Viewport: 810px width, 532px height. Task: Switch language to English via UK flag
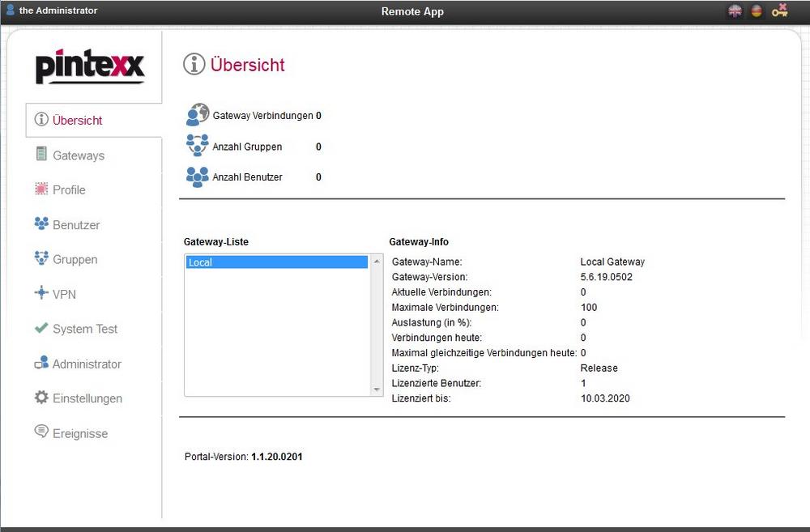click(x=735, y=11)
